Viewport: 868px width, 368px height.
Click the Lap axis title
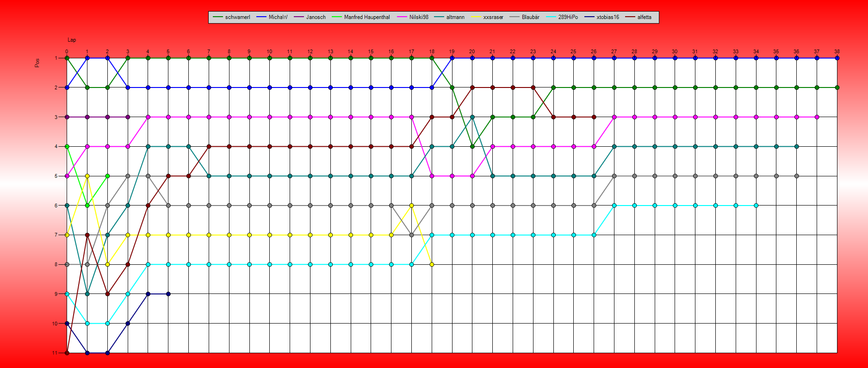tap(72, 40)
